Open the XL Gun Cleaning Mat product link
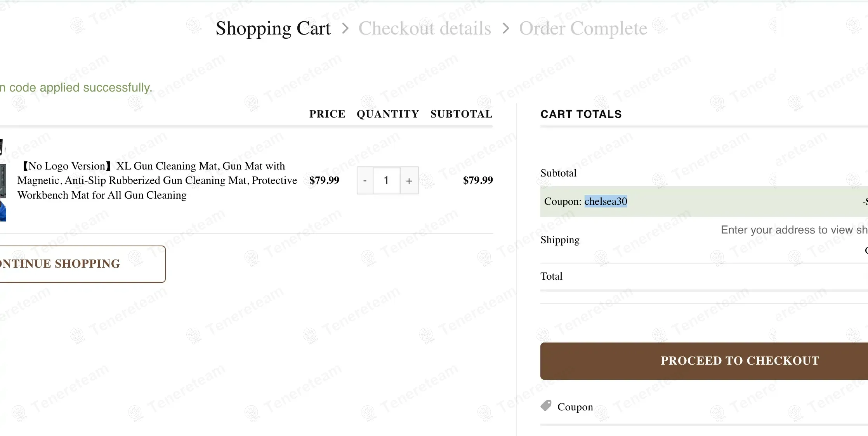 tap(157, 180)
